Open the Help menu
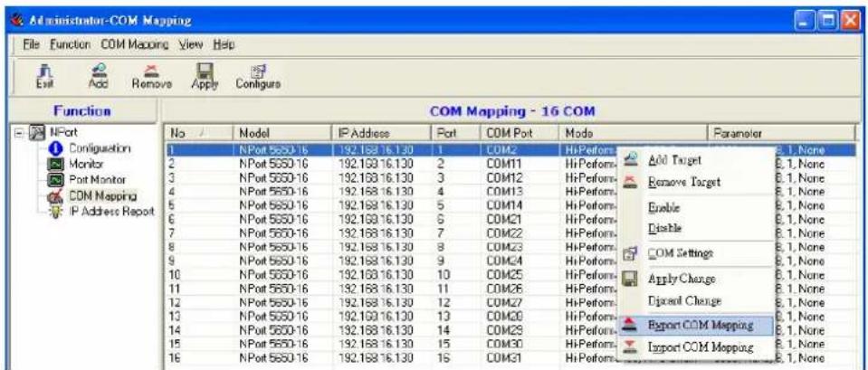This screenshot has width=868, height=370. (x=224, y=43)
